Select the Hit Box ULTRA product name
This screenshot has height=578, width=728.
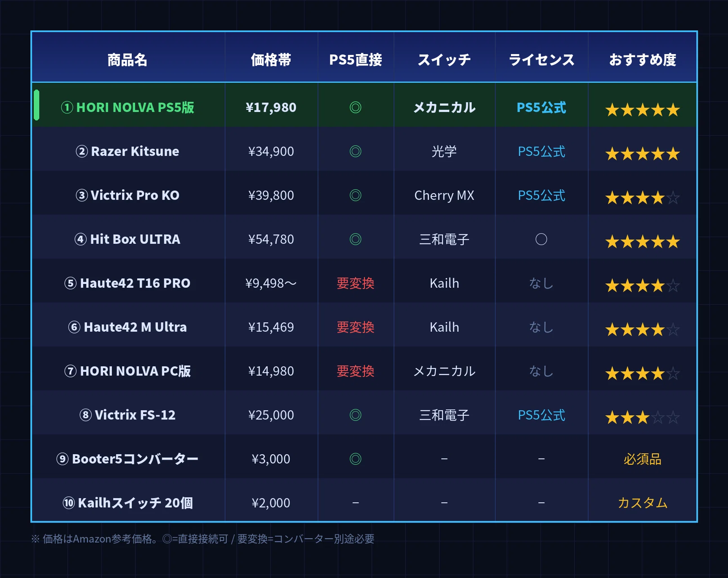point(128,239)
